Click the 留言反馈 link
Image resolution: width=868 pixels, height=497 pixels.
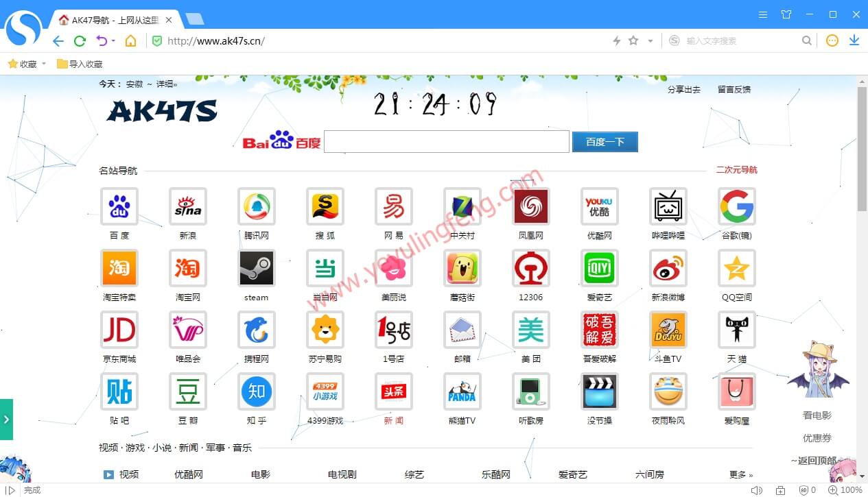[734, 89]
